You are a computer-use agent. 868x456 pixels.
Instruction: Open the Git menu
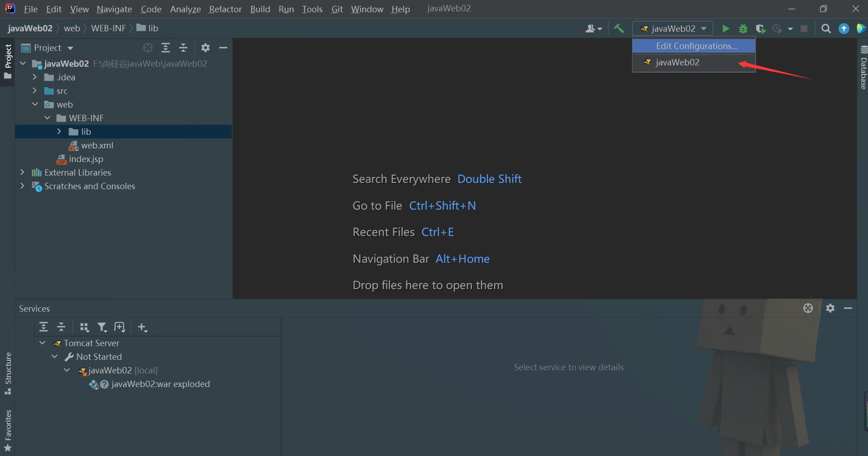click(337, 9)
